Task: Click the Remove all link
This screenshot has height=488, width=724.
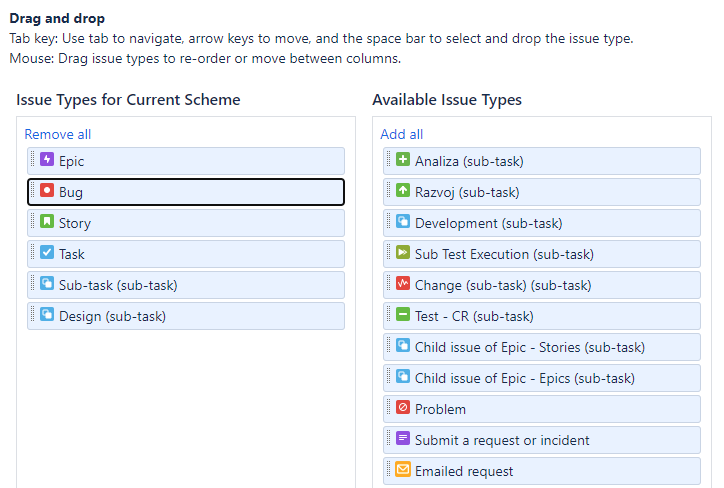Action: [x=57, y=134]
